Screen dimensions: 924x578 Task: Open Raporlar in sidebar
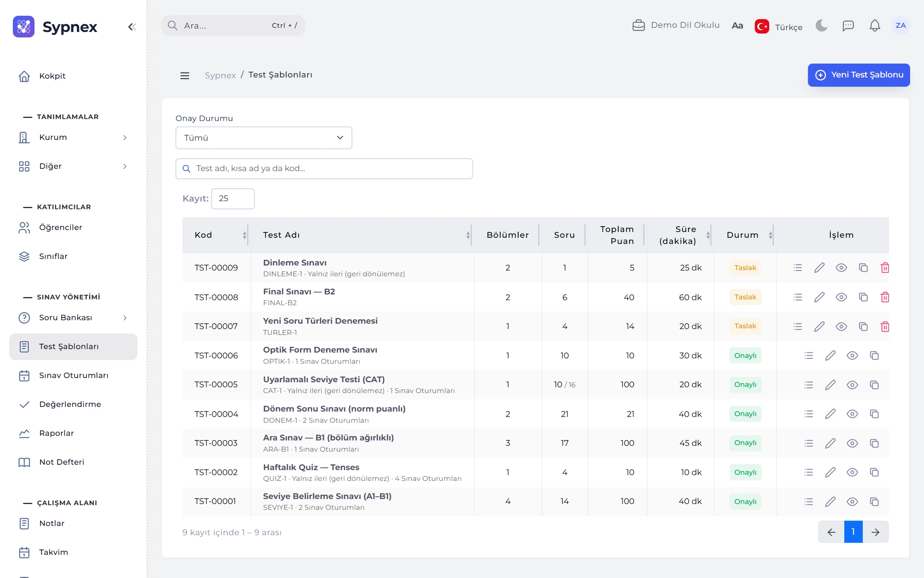click(73, 433)
